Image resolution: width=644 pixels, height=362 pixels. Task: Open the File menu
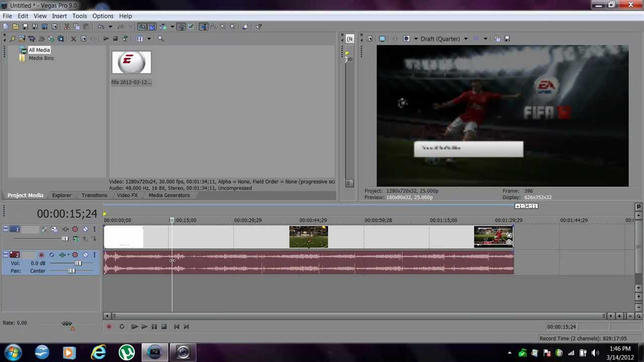pyautogui.click(x=8, y=16)
